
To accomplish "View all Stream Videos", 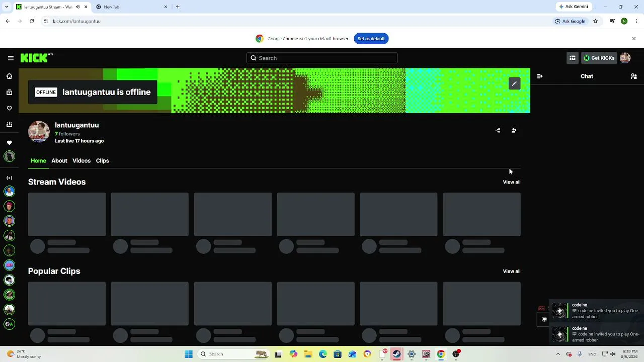I will click(512, 182).
